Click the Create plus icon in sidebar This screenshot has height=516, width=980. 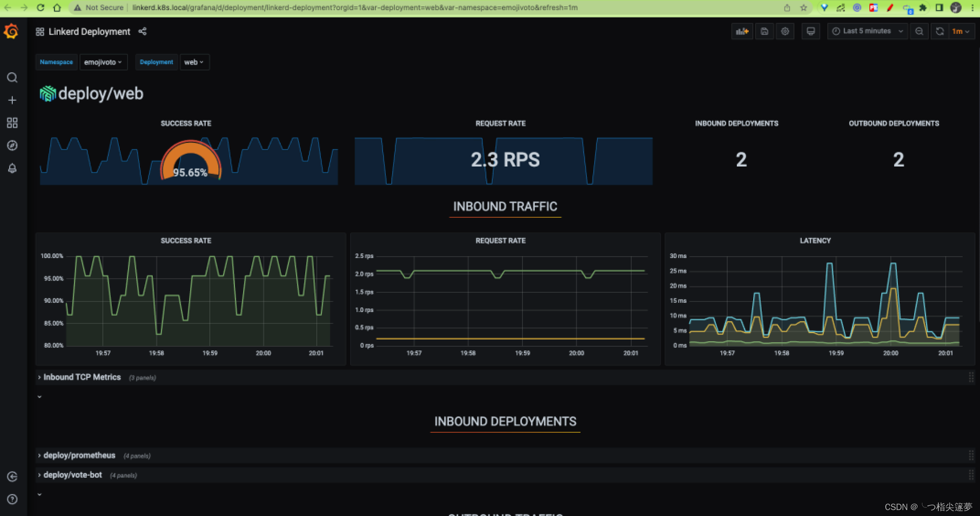pos(12,100)
